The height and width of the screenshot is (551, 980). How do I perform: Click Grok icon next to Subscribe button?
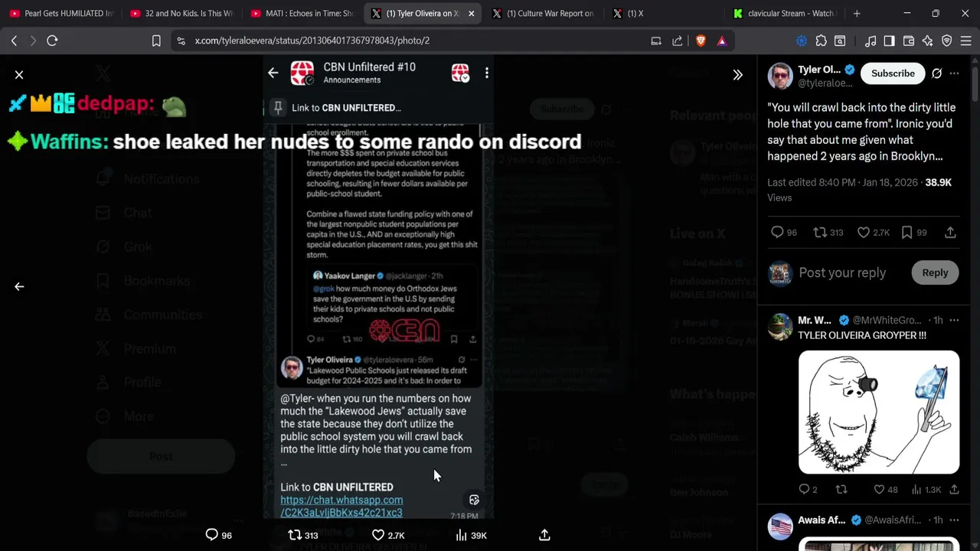tap(936, 73)
